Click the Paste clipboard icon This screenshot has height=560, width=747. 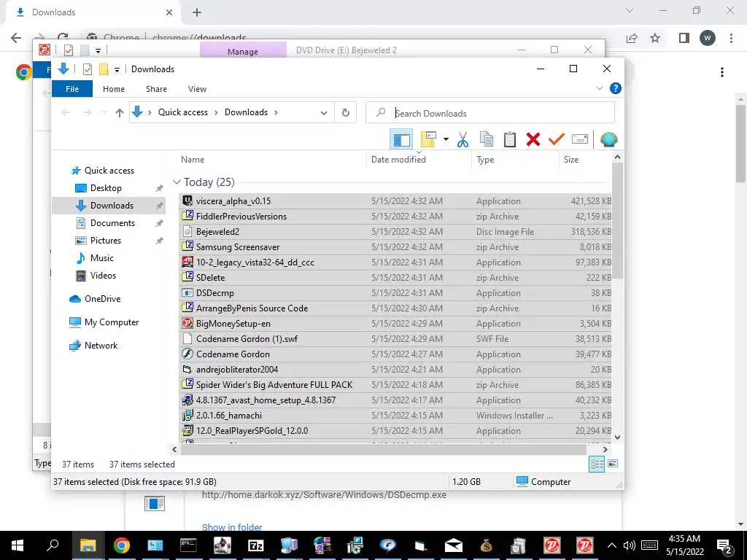(x=510, y=139)
